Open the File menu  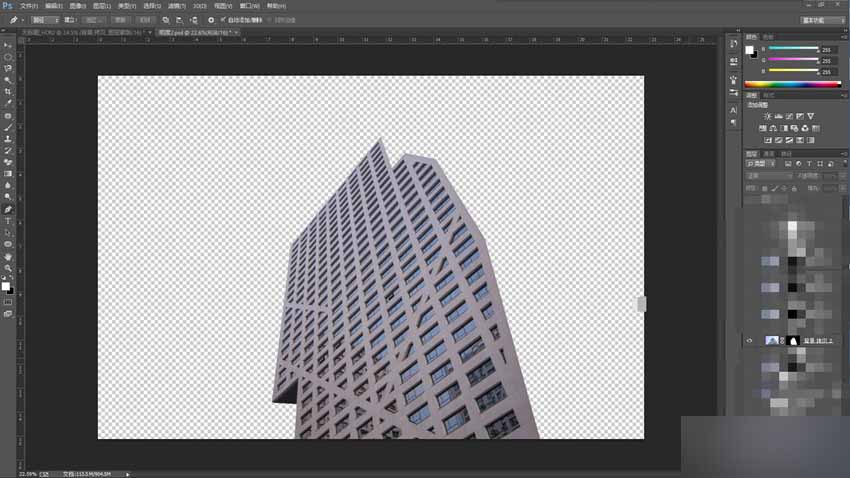[29, 6]
